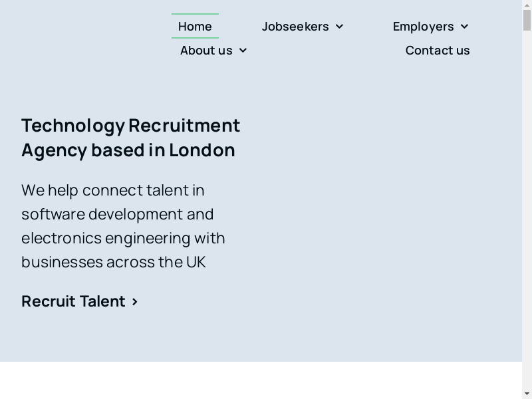Click the scrollbar down arrow
Image resolution: width=532 pixels, height=399 pixels.
[x=527, y=394]
